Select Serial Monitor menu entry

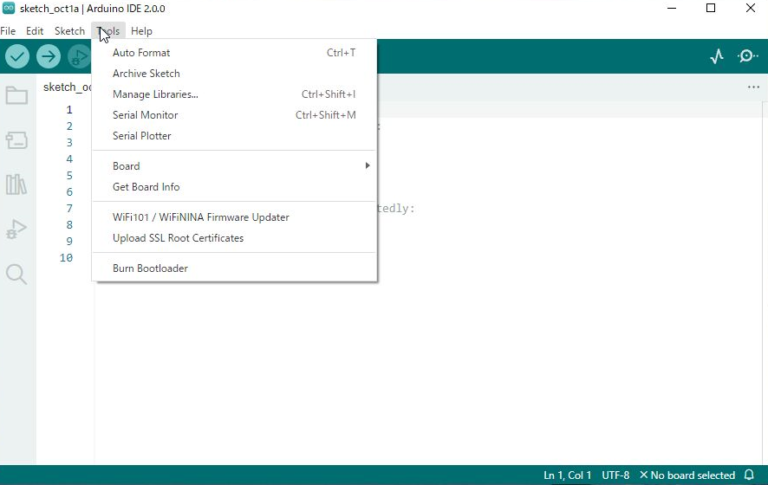click(x=234, y=115)
